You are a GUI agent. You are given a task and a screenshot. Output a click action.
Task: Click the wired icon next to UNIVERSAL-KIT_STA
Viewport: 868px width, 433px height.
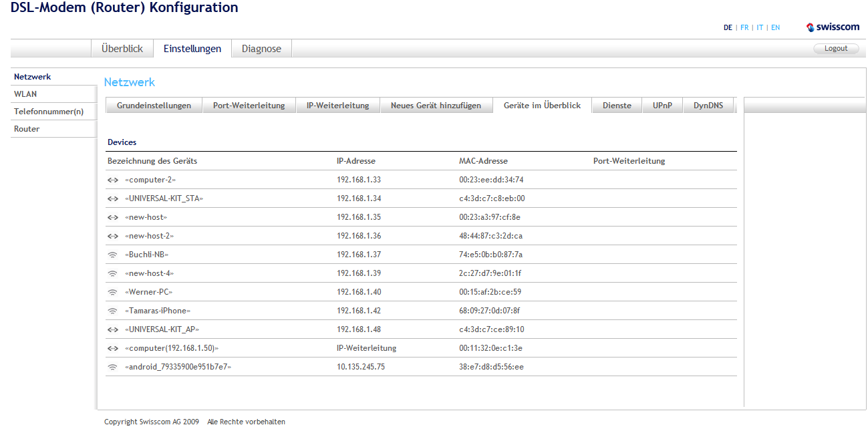pos(112,198)
